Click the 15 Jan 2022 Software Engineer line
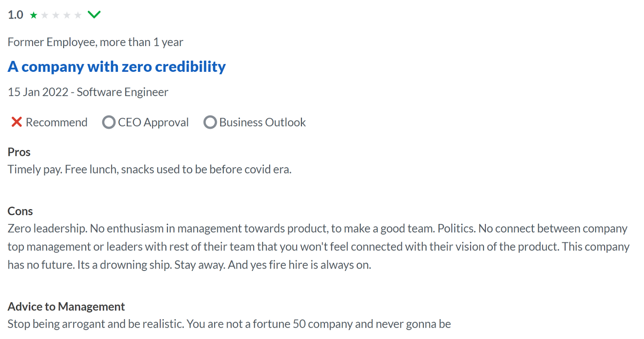 pos(88,92)
